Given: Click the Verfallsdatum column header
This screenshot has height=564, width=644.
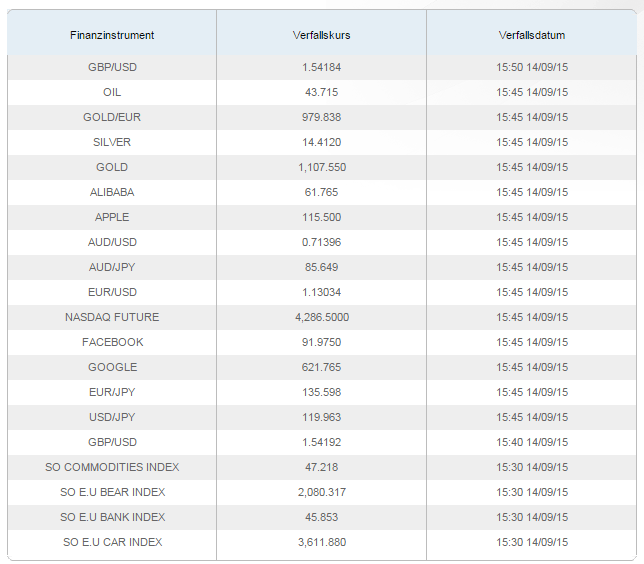Looking at the screenshot, I should (531, 35).
